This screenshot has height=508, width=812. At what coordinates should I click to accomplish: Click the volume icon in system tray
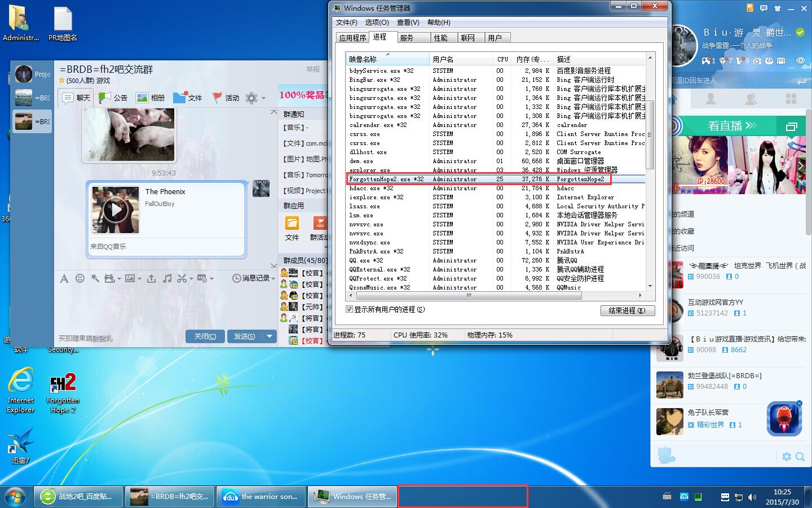click(752, 497)
